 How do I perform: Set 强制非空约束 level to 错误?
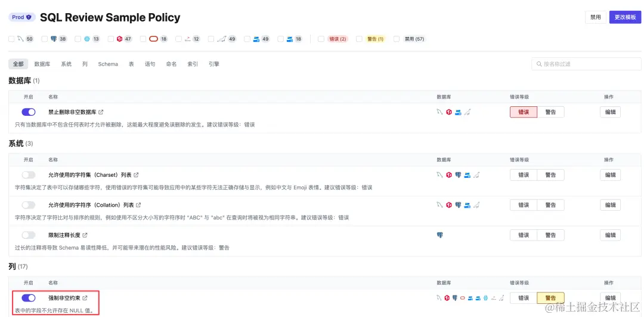[524, 298]
